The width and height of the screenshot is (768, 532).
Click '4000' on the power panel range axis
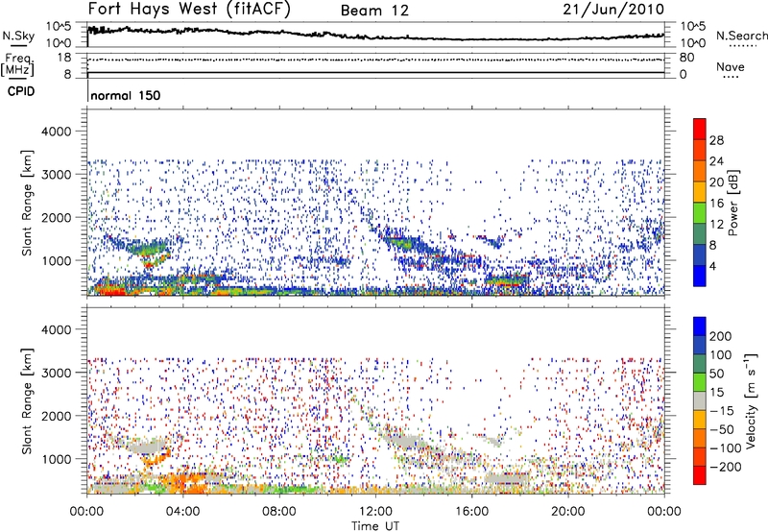[x=56, y=132]
